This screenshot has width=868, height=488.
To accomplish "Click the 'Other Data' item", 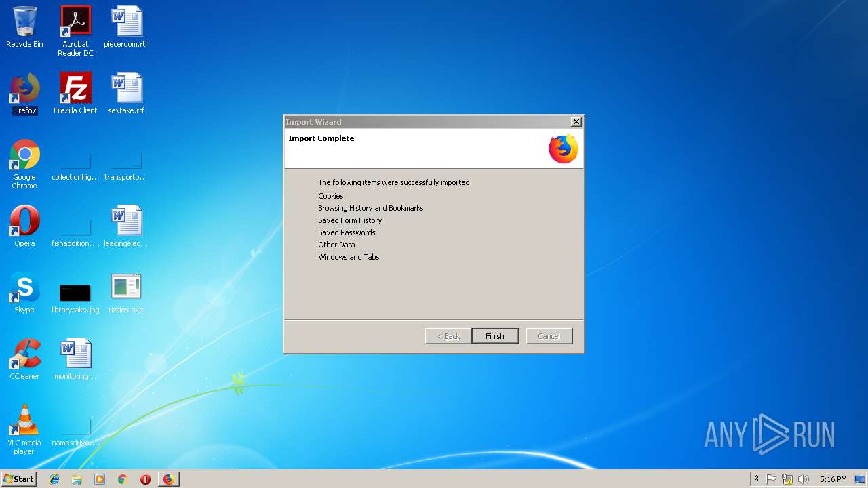I will (x=336, y=245).
